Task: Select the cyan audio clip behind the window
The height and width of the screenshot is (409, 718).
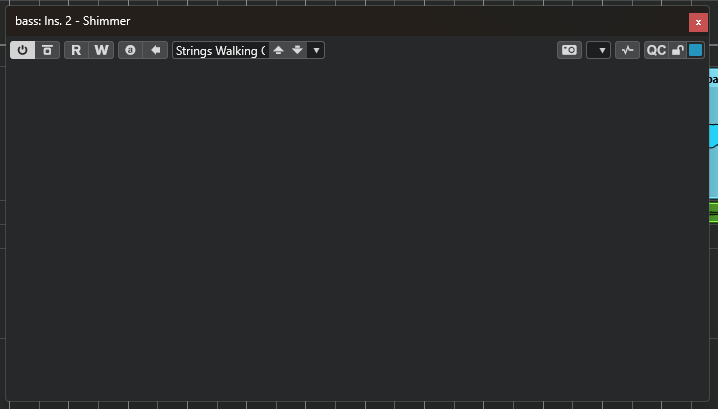Action: pyautogui.click(x=713, y=135)
